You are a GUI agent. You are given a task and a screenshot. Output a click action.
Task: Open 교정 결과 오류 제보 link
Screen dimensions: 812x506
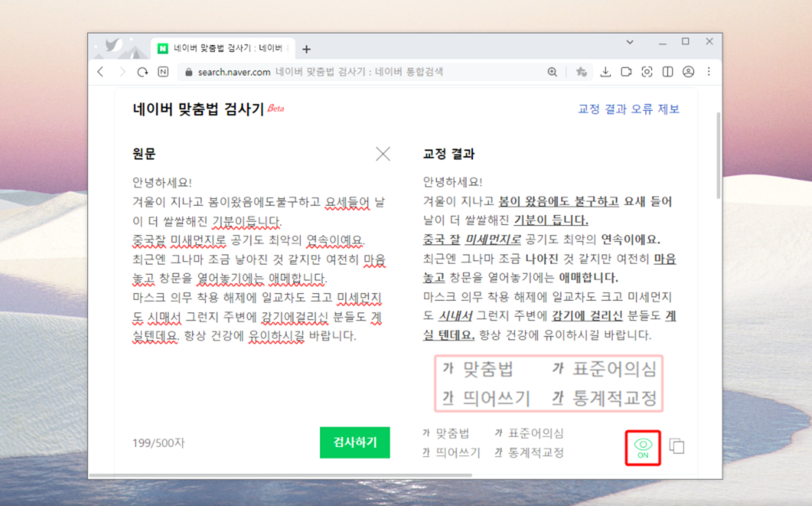(x=628, y=109)
